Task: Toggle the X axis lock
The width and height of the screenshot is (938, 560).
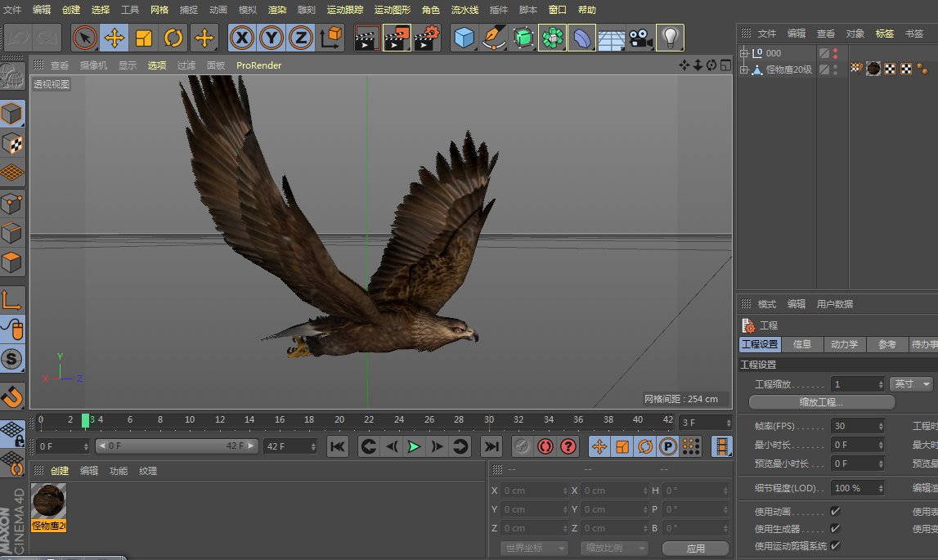Action: click(x=241, y=38)
